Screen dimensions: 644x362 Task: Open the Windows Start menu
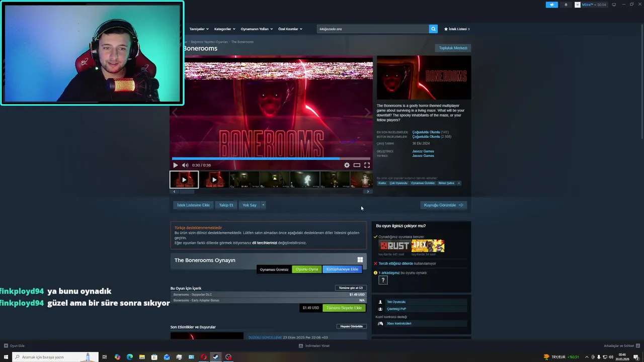[x=6, y=357]
